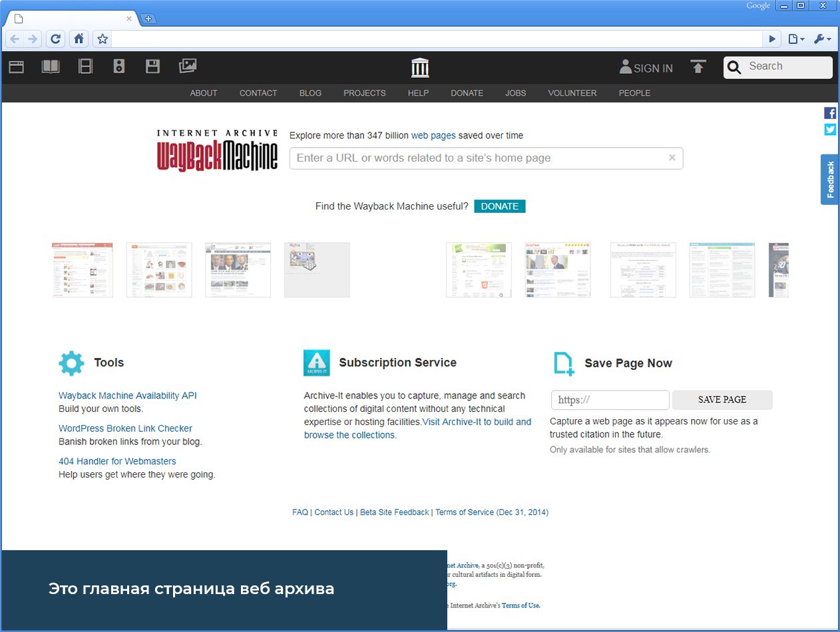Click the 'web pages' link
840x632 pixels.
click(433, 135)
